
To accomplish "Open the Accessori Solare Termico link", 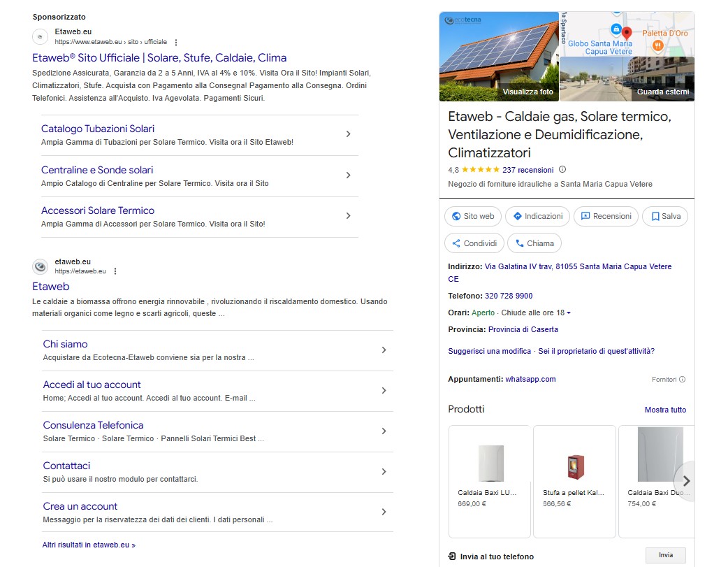I will click(98, 210).
